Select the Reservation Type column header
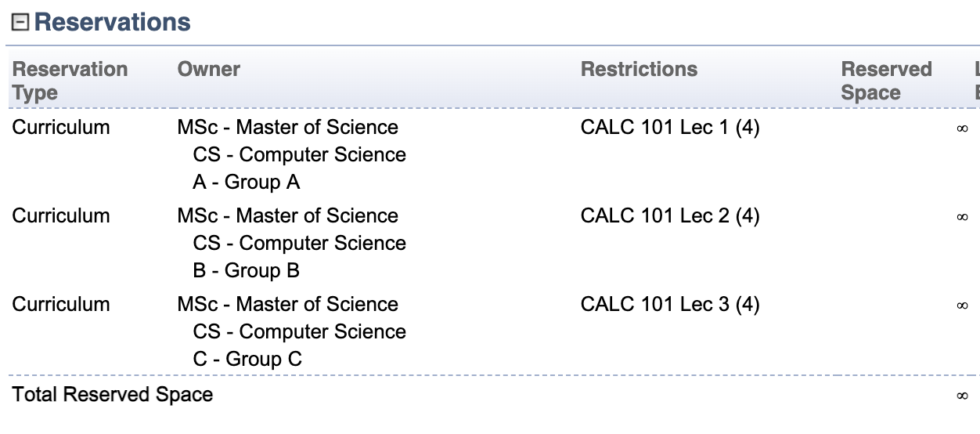The height and width of the screenshot is (434, 980). coord(70,81)
